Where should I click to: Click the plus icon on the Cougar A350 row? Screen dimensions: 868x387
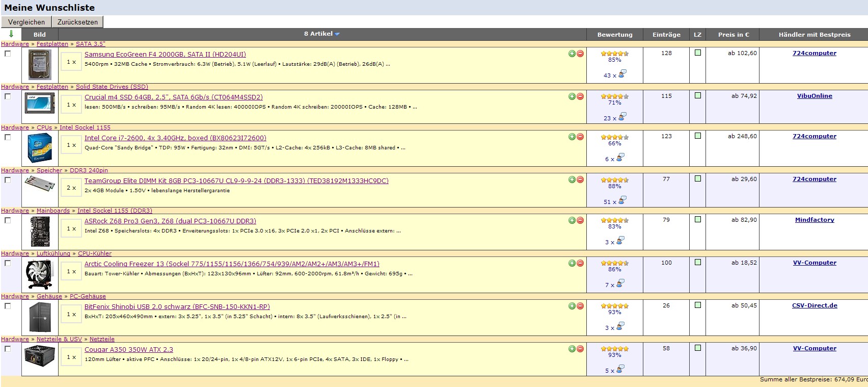[572, 349]
